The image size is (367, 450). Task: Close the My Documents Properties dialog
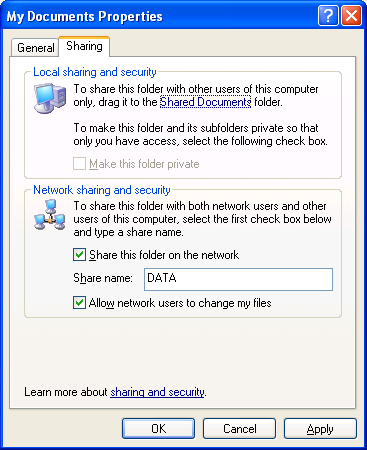click(351, 15)
